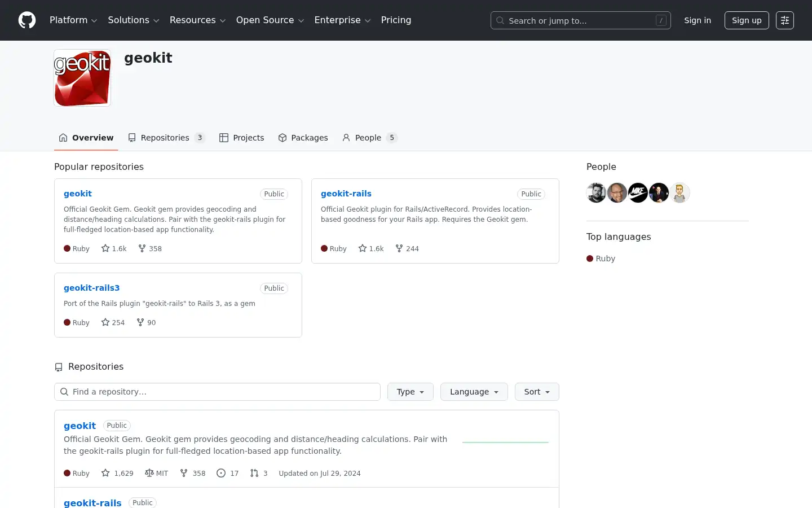The width and height of the screenshot is (812, 508).
Task: Open the second member avatar with glasses
Action: pos(617,193)
